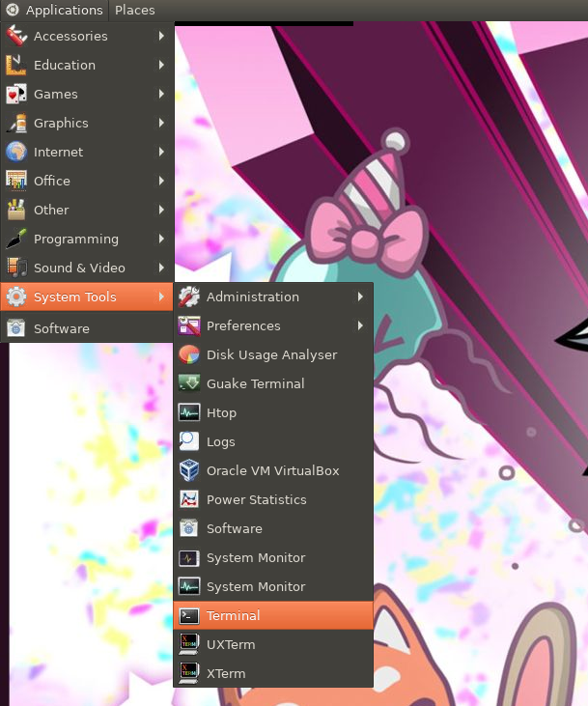Expand Administration submenu arrow

[360, 297]
